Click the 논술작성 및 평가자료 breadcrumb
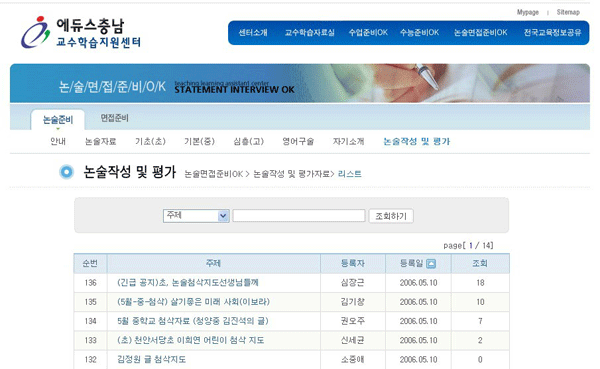 click(x=292, y=174)
